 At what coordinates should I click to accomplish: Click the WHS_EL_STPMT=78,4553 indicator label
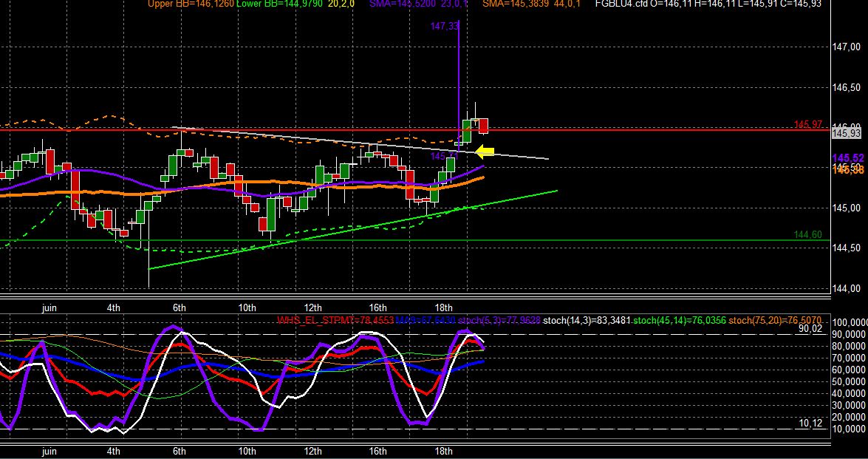(335, 320)
